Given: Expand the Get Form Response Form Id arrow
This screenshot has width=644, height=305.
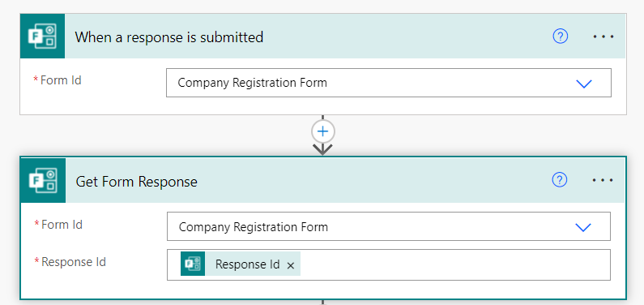Looking at the screenshot, I should [582, 227].
